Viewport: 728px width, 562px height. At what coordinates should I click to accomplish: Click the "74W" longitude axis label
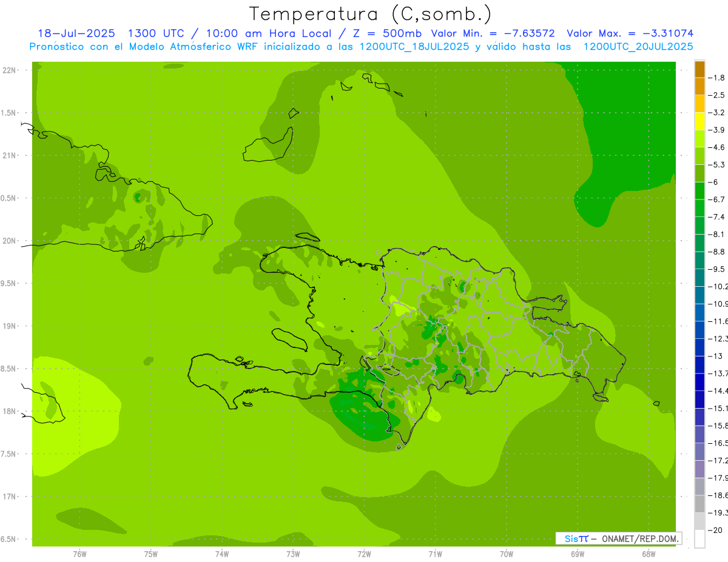(x=222, y=554)
